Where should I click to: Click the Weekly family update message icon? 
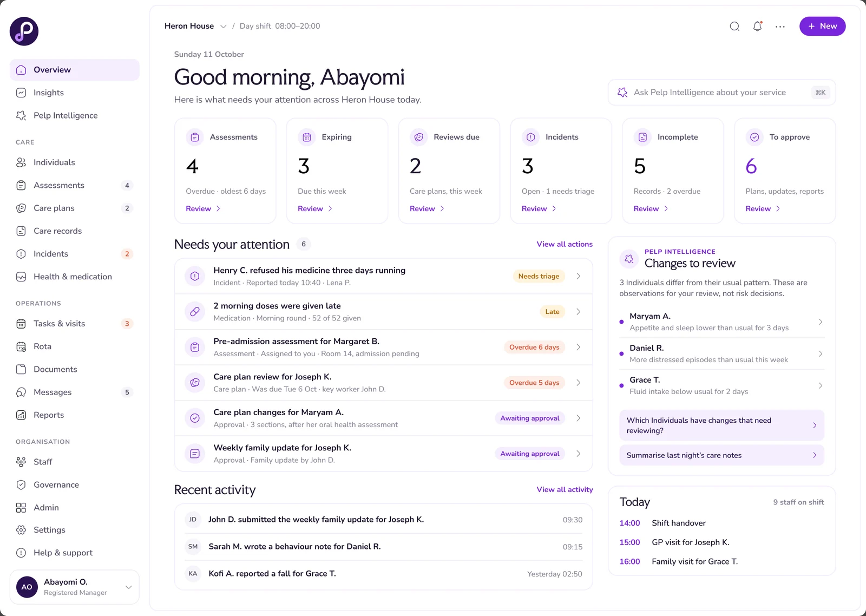[x=195, y=454]
